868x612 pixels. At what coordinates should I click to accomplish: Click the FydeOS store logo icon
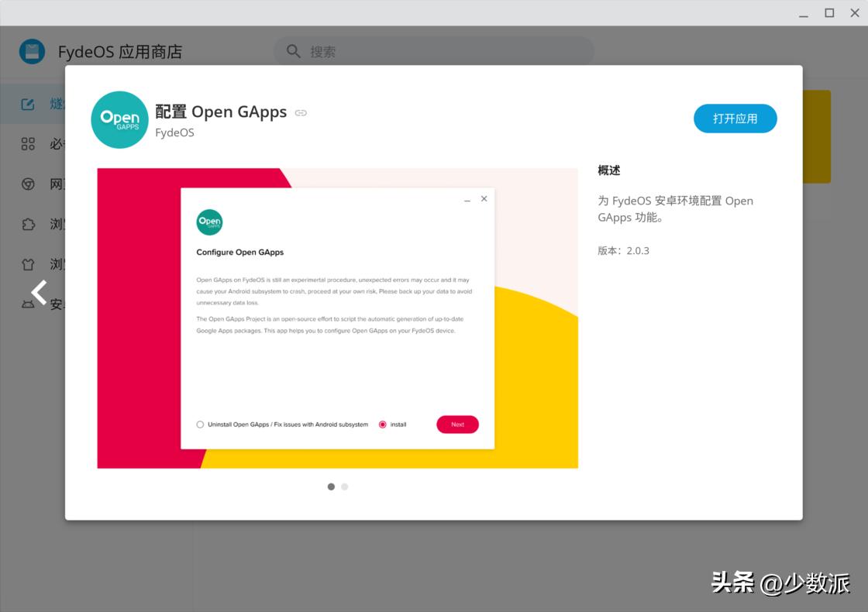[32, 51]
